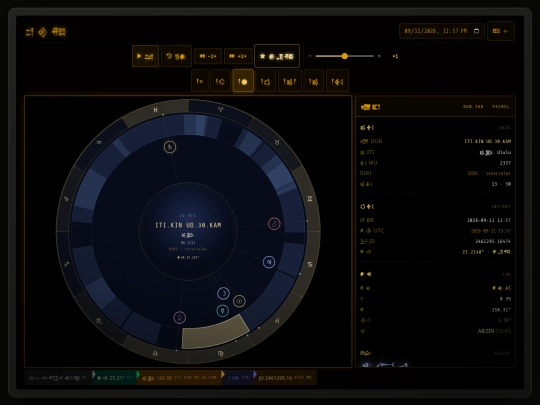Click the AB.SIN (15.4°) value

494,331
